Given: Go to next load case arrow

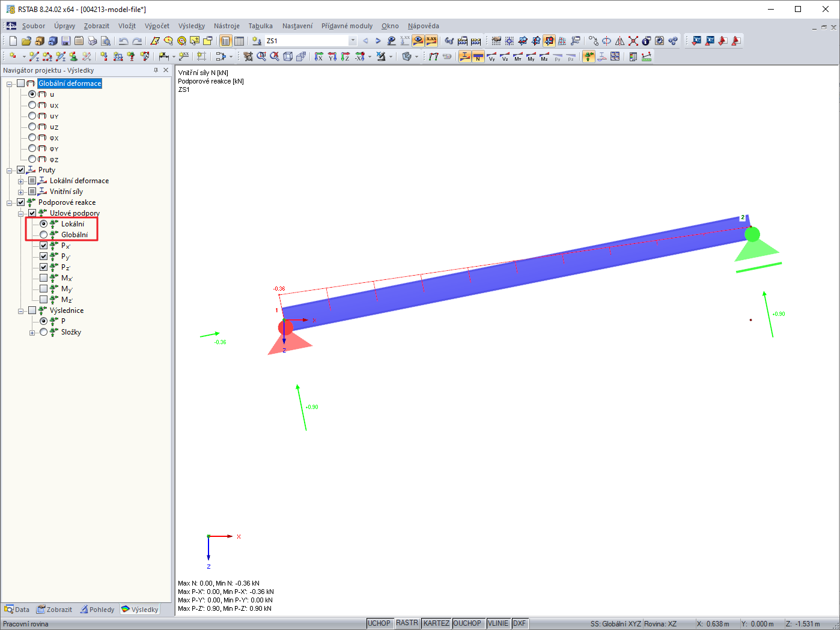Looking at the screenshot, I should pos(378,41).
